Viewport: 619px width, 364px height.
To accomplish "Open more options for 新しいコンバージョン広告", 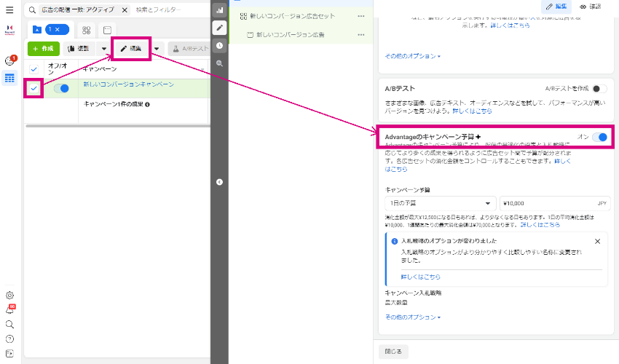I will tap(360, 35).
